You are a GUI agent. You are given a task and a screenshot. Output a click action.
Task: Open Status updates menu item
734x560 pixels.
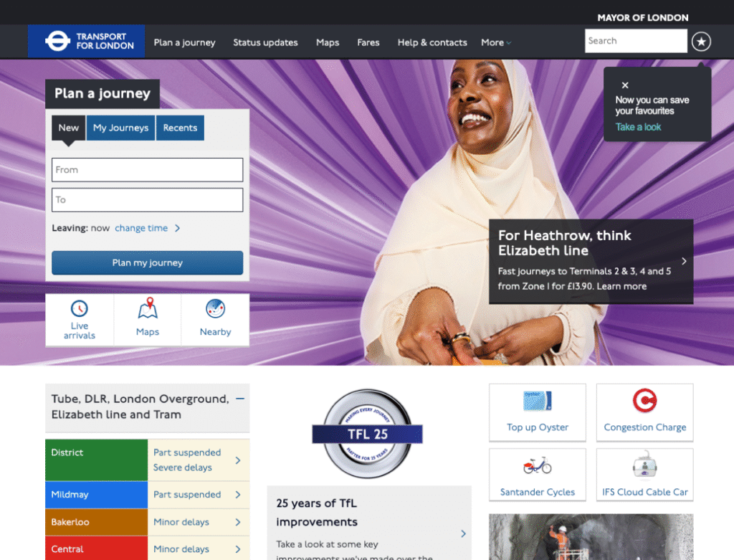265,42
